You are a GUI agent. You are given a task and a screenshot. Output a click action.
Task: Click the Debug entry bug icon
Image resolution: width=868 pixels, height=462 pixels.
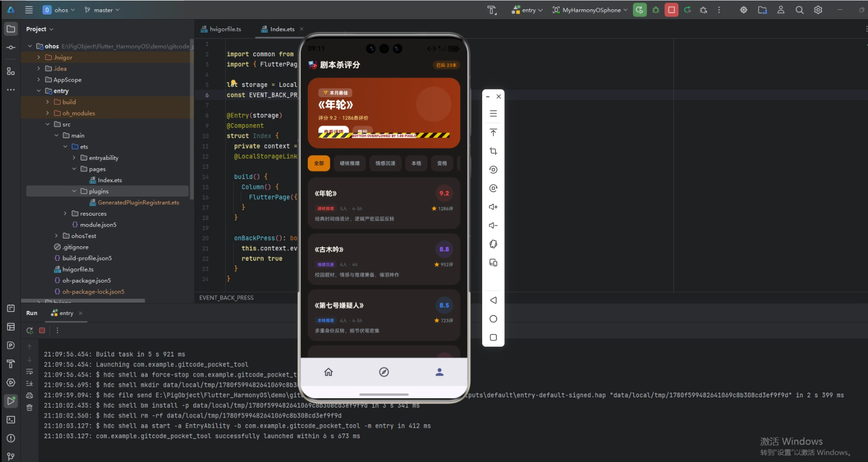point(656,10)
